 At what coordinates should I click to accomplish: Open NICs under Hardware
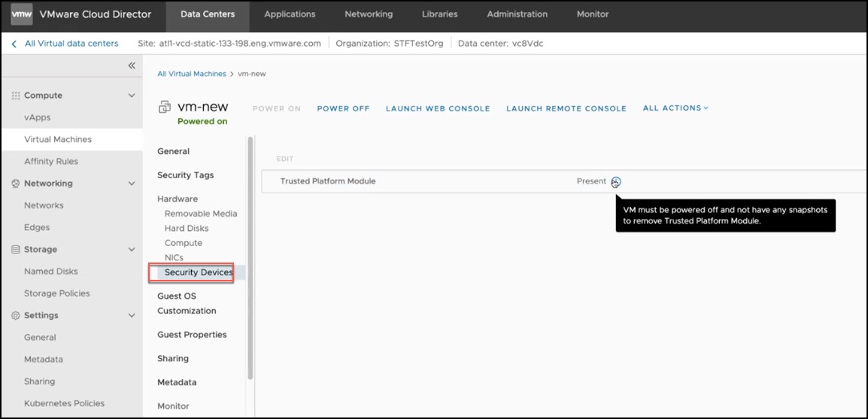pos(174,257)
